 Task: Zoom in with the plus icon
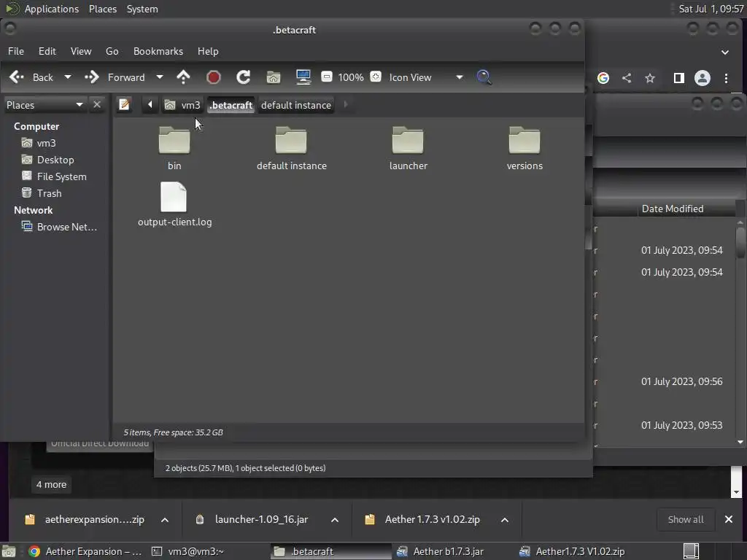tap(376, 77)
